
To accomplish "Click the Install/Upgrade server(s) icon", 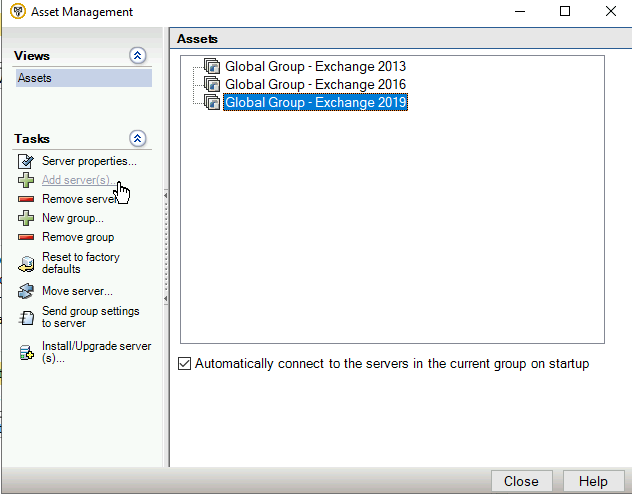I will [26, 353].
